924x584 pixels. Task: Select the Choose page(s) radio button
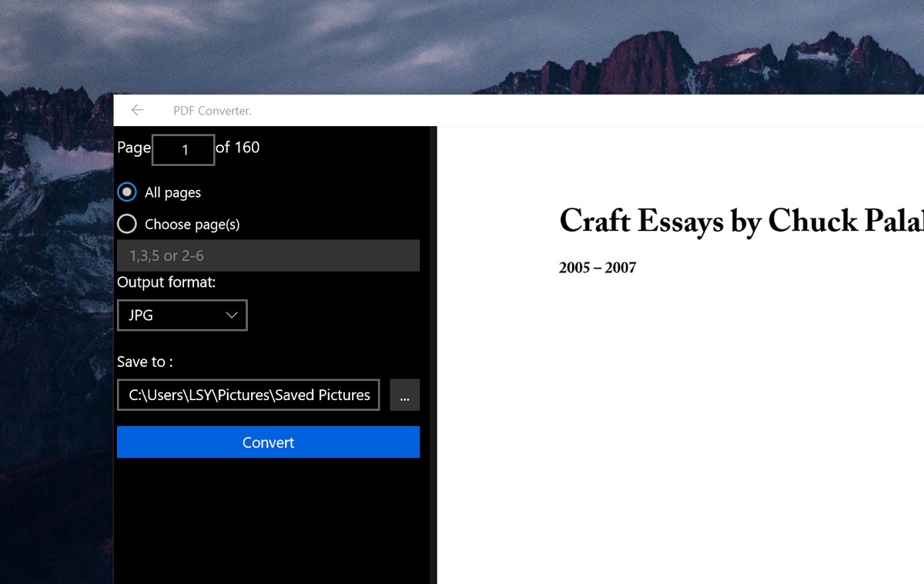click(x=127, y=224)
